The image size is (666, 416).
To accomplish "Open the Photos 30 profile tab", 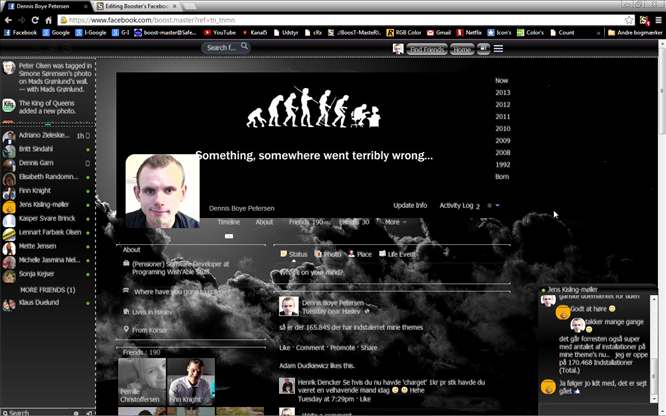I will coord(354,222).
